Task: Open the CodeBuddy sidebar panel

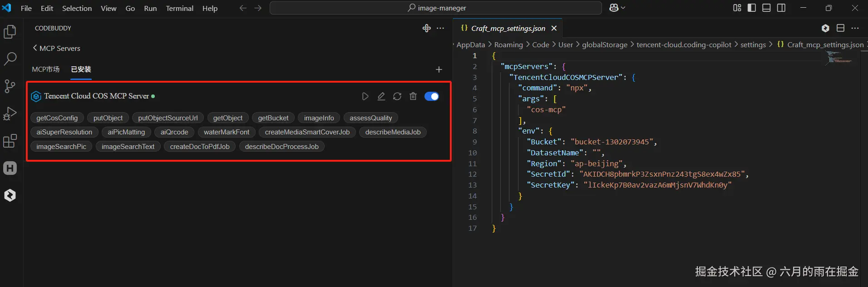Action: click(x=10, y=195)
